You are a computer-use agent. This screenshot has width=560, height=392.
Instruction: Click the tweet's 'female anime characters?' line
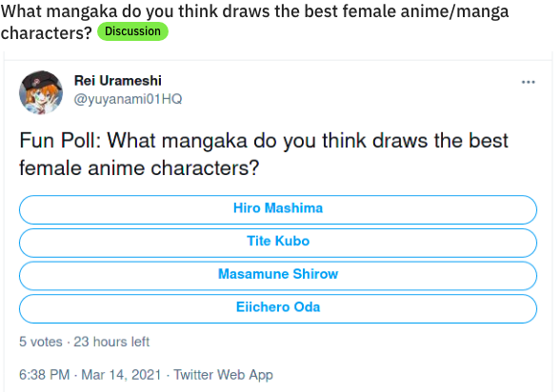[x=139, y=168]
